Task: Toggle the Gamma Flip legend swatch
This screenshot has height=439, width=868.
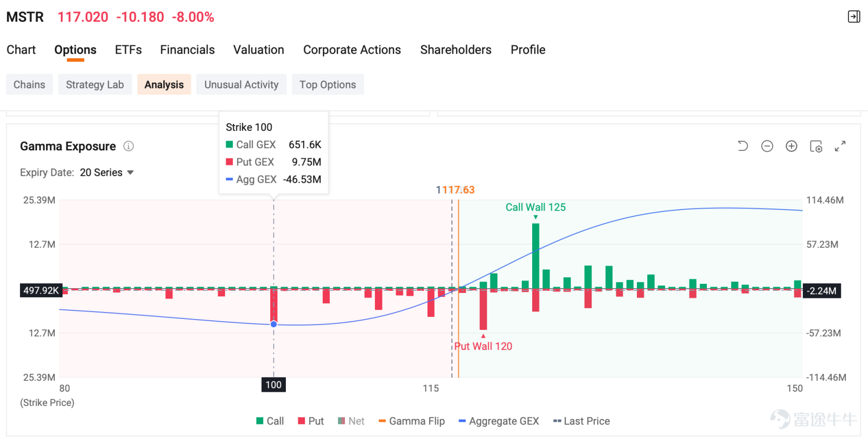Action: click(382, 421)
